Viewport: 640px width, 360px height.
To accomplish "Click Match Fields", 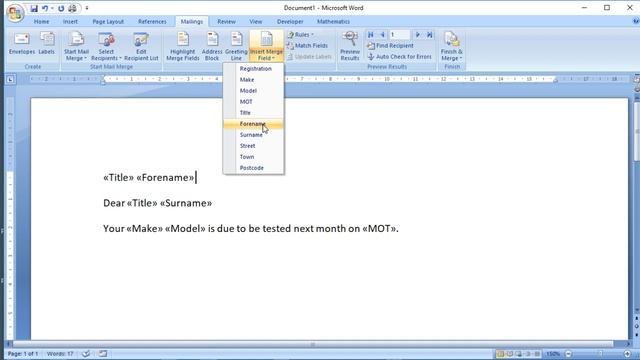I will (x=307, y=46).
